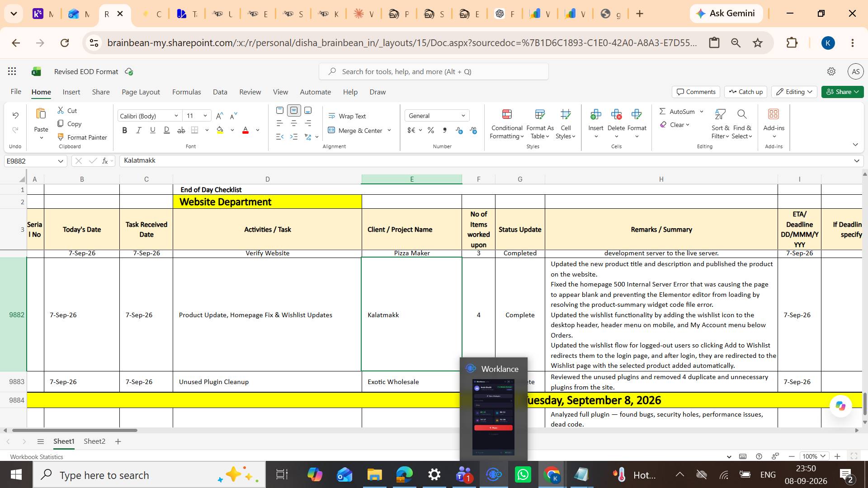Click the Delete cells icon

point(616,114)
